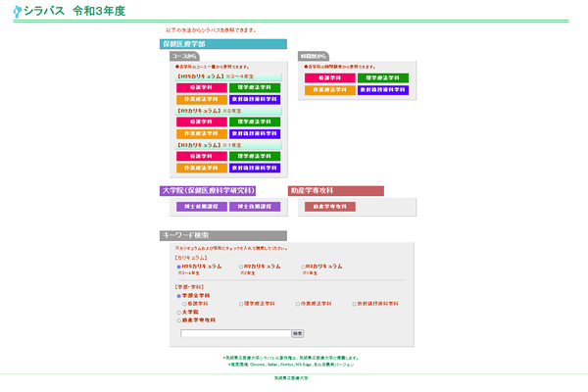Open the 博士前期課程 graduate school button
Viewport: 588px width, 392px height.
tap(202, 207)
